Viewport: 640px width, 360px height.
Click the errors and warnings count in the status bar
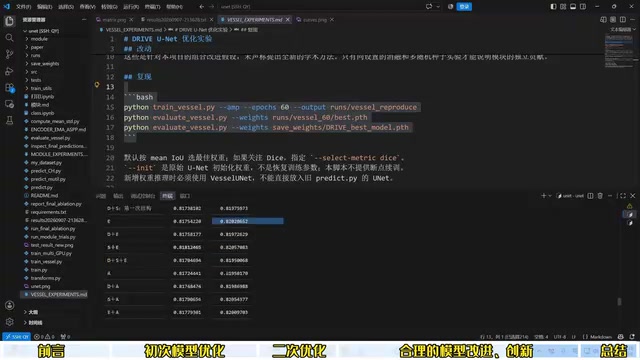click(x=44, y=337)
